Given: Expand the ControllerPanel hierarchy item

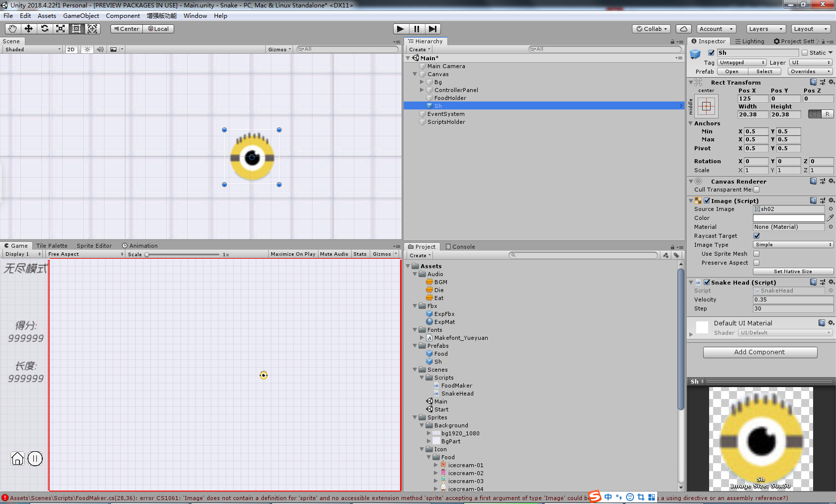Looking at the screenshot, I should (x=422, y=90).
